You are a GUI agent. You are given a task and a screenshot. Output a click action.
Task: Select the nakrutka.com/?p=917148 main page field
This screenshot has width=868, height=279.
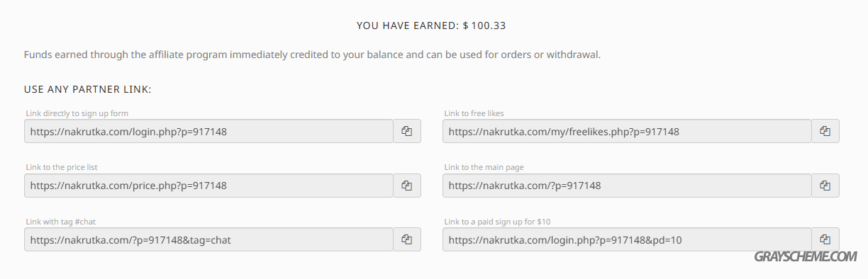tap(627, 185)
